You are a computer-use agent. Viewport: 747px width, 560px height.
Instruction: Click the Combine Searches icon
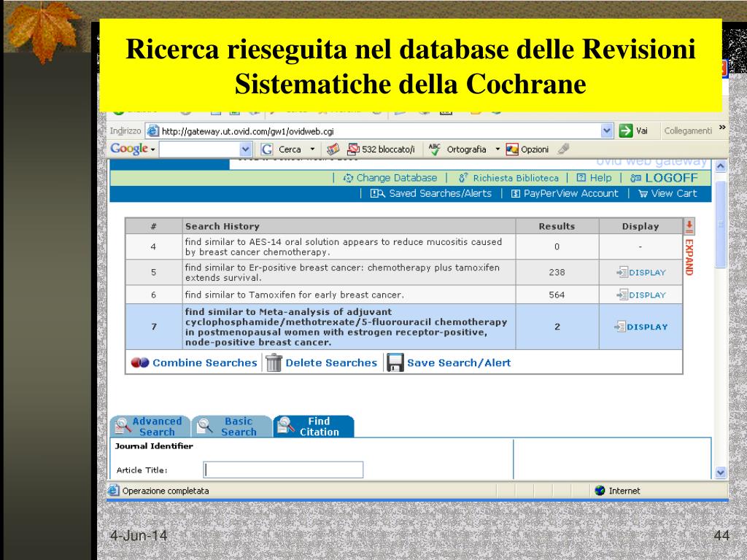tap(140, 363)
